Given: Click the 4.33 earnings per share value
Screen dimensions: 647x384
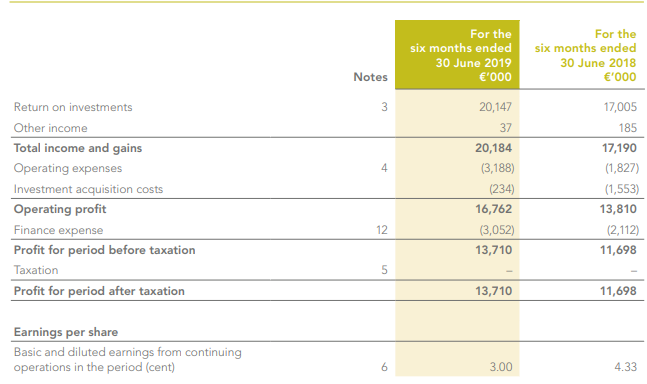Looking at the screenshot, I should 626,367.
